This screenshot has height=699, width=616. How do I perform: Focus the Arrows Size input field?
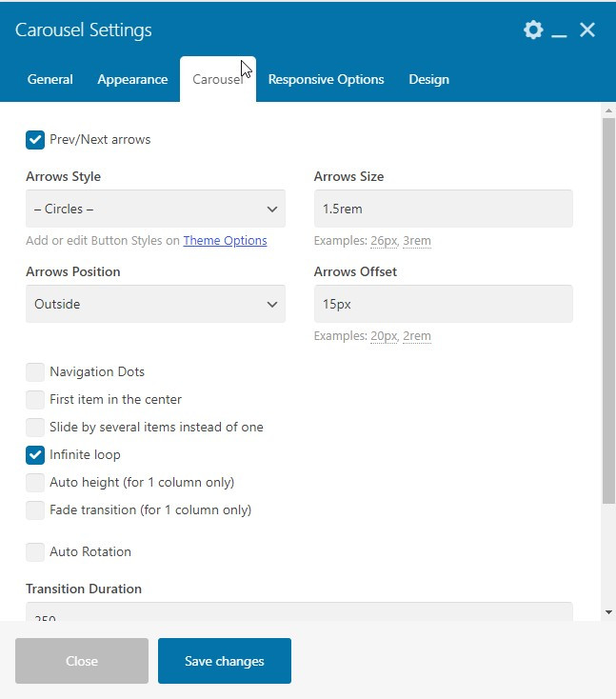444,209
